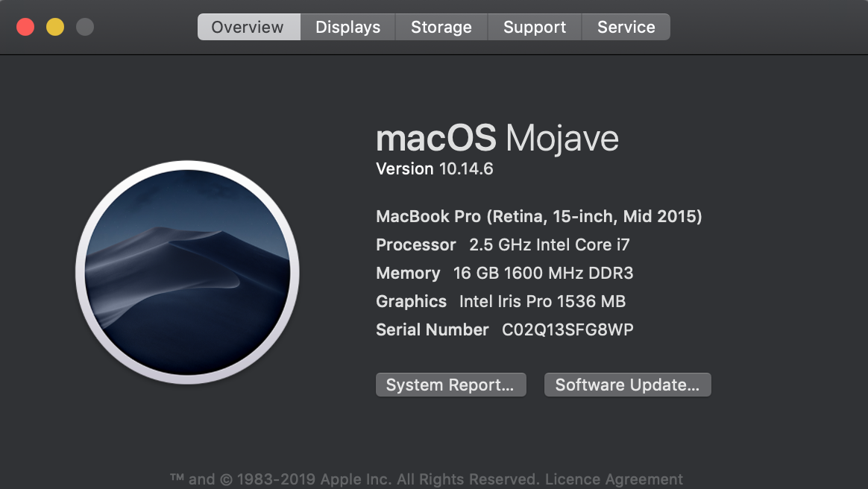Click the Graphics label

coord(412,301)
